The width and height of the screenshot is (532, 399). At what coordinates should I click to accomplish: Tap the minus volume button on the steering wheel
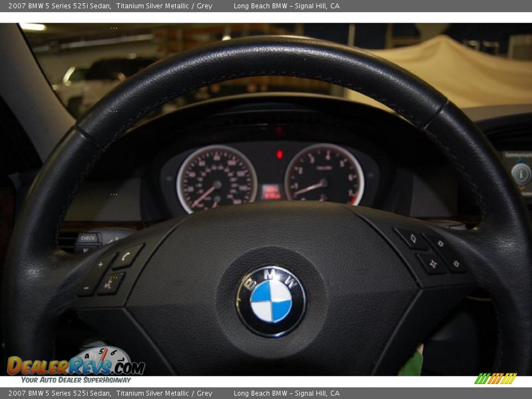point(87,288)
